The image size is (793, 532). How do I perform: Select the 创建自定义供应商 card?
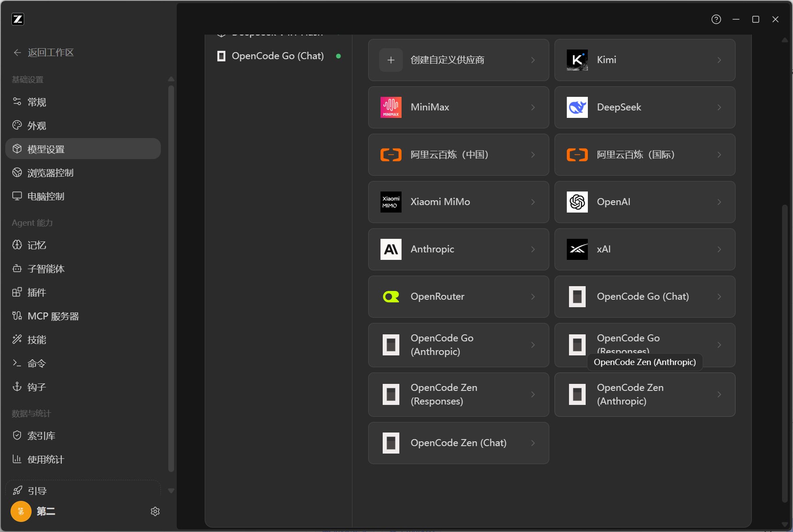pyautogui.click(x=459, y=60)
